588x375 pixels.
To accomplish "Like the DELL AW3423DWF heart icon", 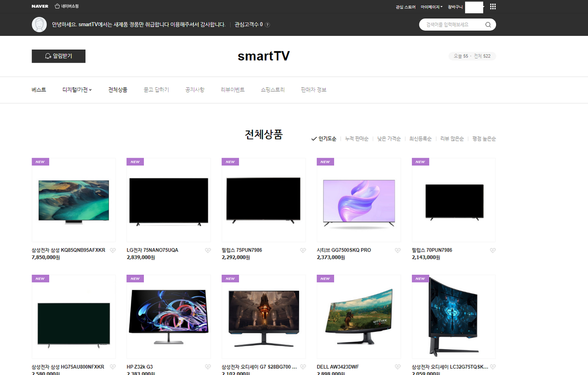I will tap(398, 367).
